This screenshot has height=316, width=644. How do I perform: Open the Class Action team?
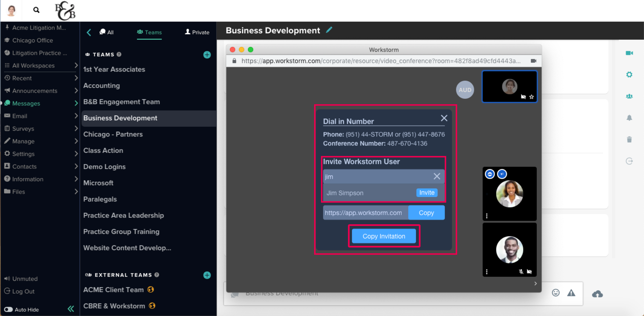pyautogui.click(x=103, y=151)
